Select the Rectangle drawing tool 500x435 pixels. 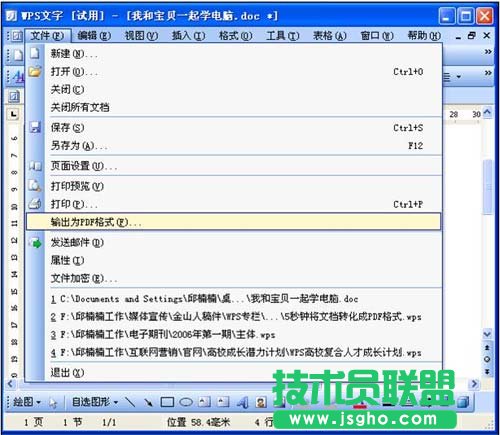point(167,402)
